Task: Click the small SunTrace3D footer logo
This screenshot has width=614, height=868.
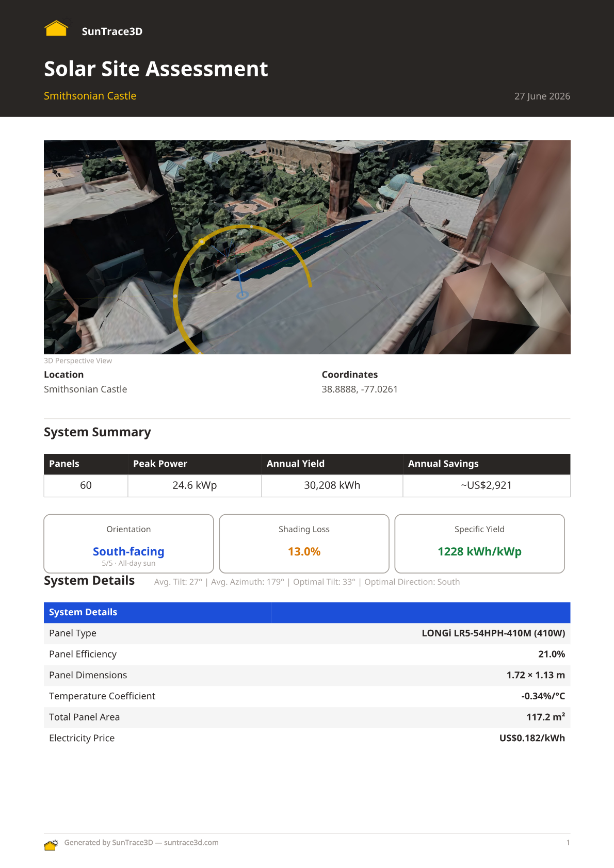Action: tap(51, 845)
